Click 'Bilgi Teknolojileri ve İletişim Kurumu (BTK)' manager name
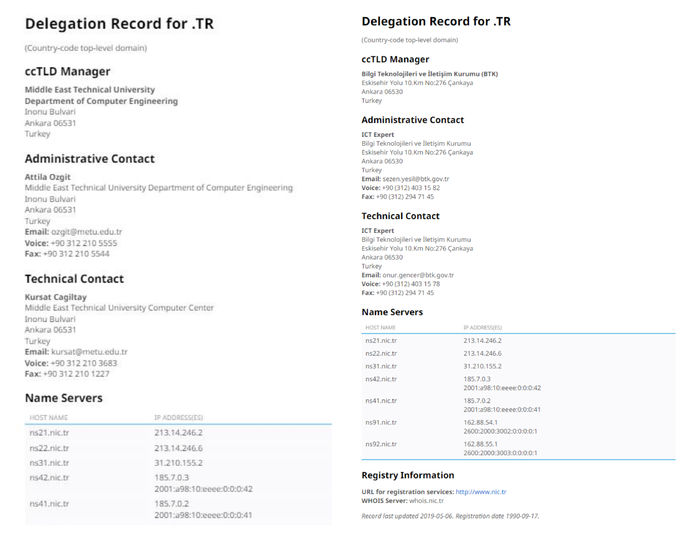The image size is (700, 536). click(429, 74)
